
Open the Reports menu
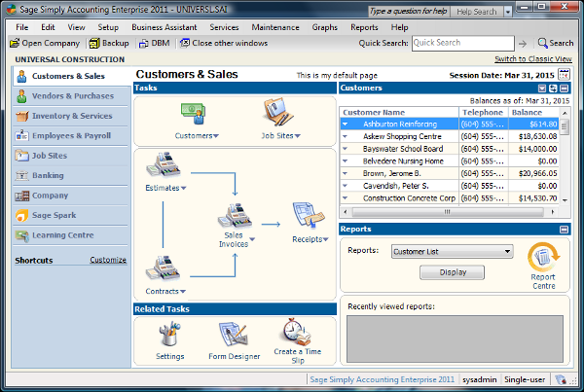[364, 27]
